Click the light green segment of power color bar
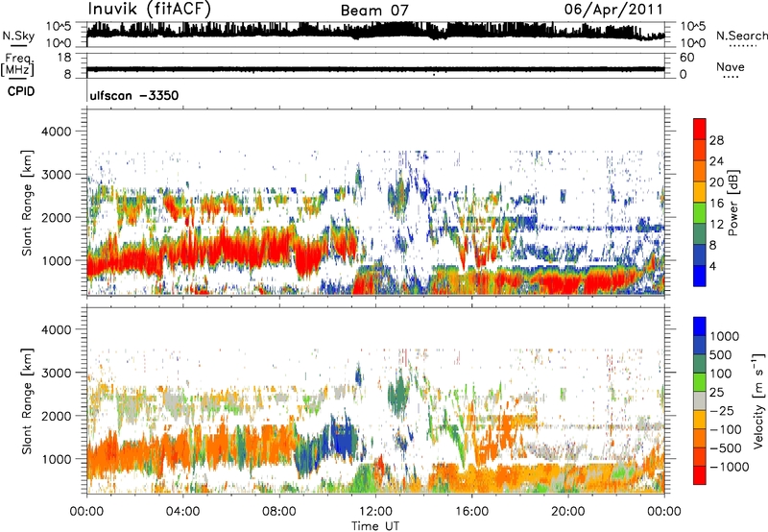Screen dimensions: 768x532 coord(700,213)
